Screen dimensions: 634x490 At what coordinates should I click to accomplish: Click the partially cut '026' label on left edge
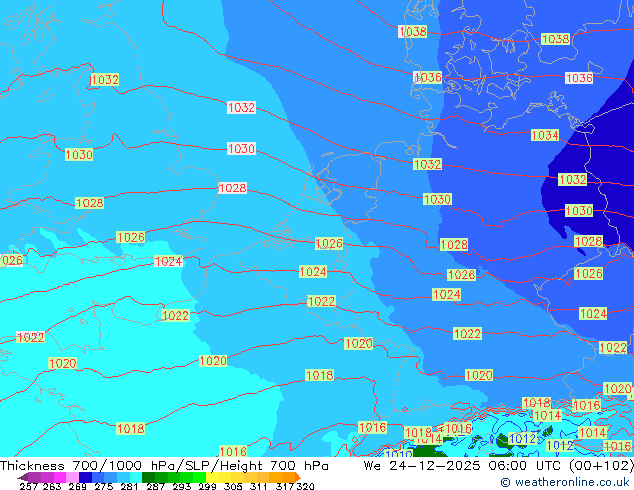pos(11,260)
